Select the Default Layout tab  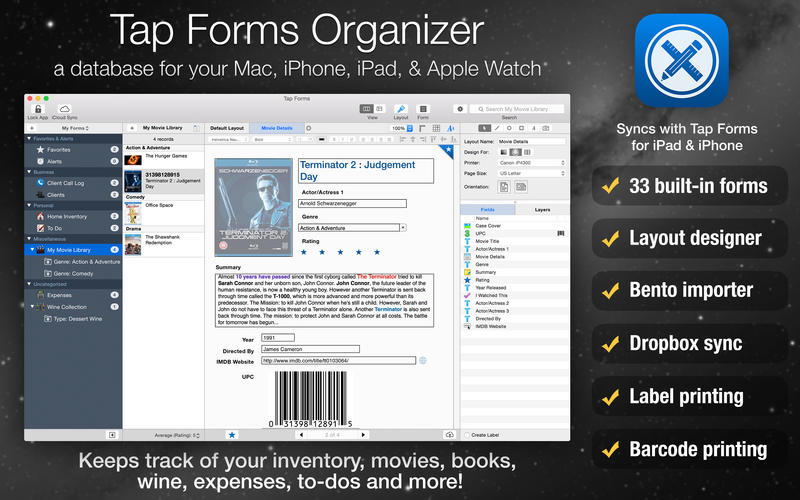click(x=227, y=128)
